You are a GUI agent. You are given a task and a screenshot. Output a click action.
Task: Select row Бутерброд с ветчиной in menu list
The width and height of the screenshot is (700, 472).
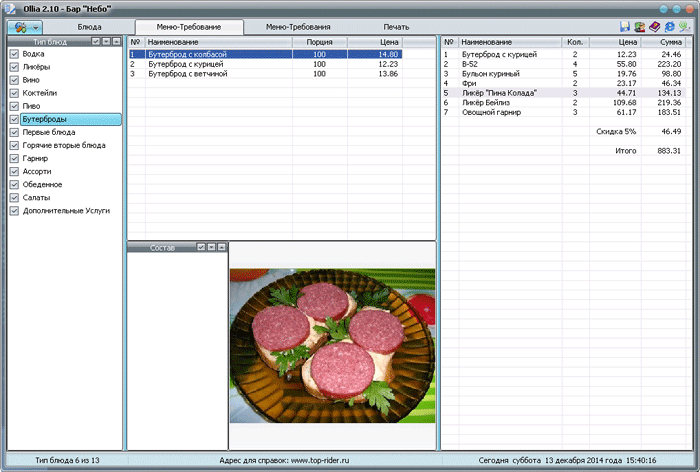pos(266,74)
